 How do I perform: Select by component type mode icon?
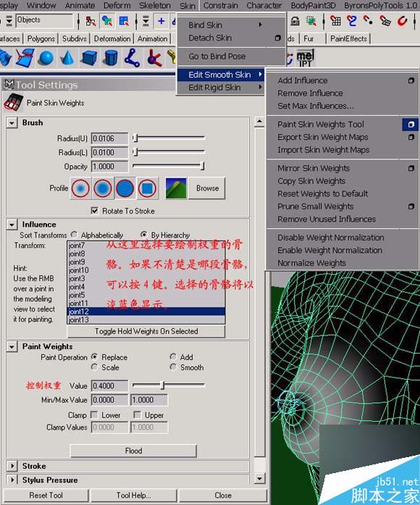tap(124, 21)
